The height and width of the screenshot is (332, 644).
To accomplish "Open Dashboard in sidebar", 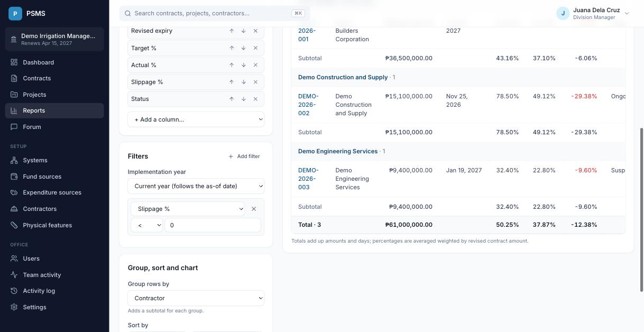I will coord(54,62).
